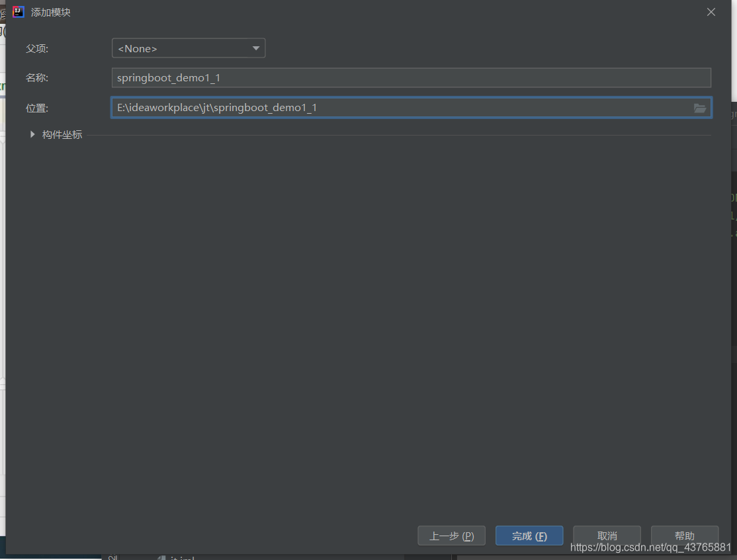Cancel the dialog with 取消

pos(607,536)
